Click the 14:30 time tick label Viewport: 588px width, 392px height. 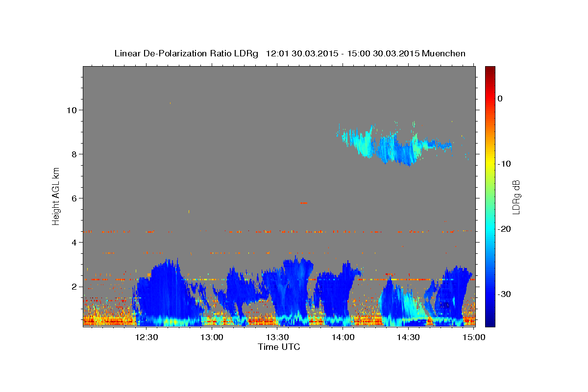[x=408, y=337]
